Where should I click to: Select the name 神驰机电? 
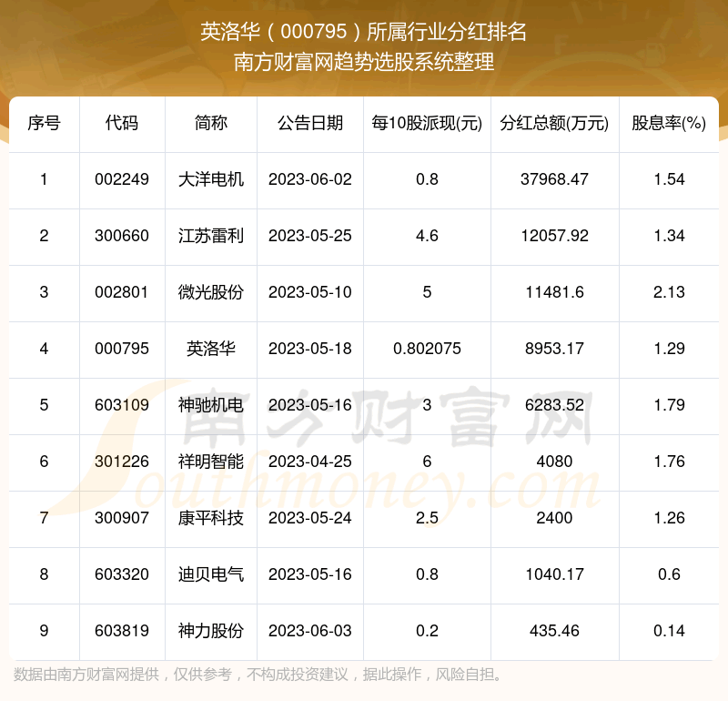[x=211, y=405]
